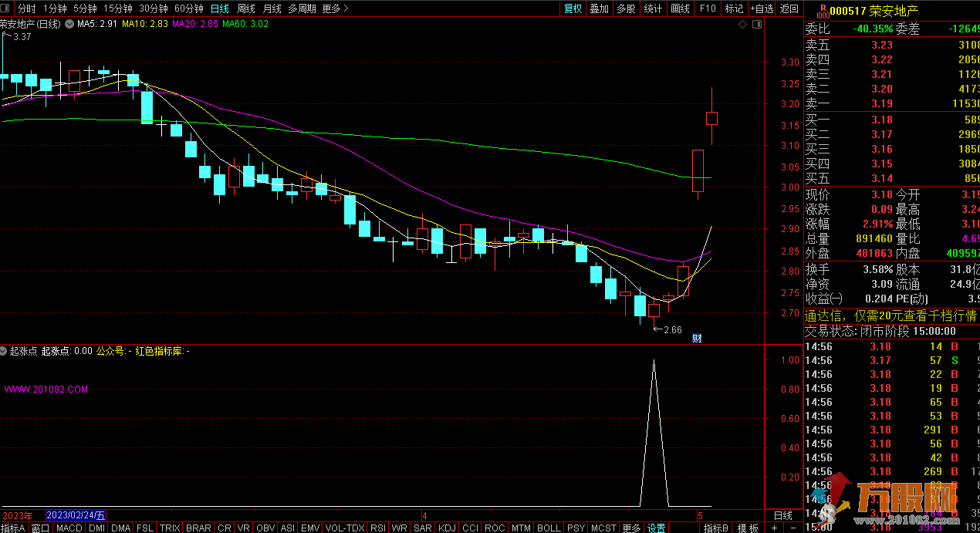Apply the OBV indicator
Image resolution: width=980 pixels, height=533 pixels.
pos(265,528)
